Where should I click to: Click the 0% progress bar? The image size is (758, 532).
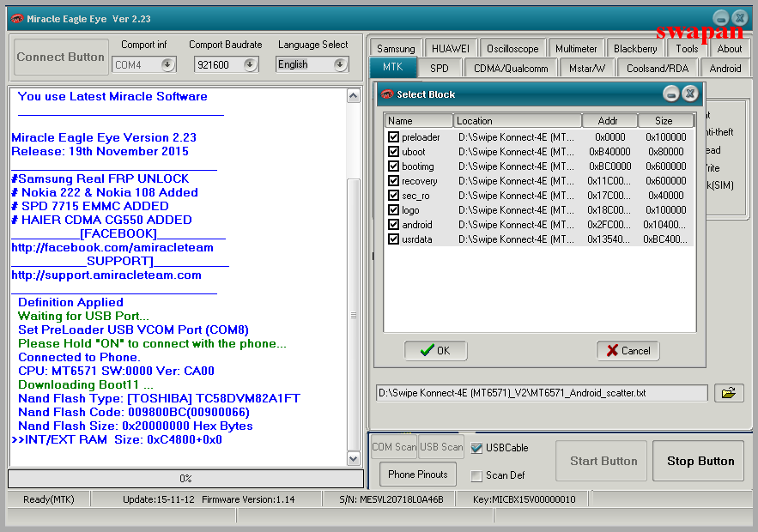pyautogui.click(x=185, y=479)
